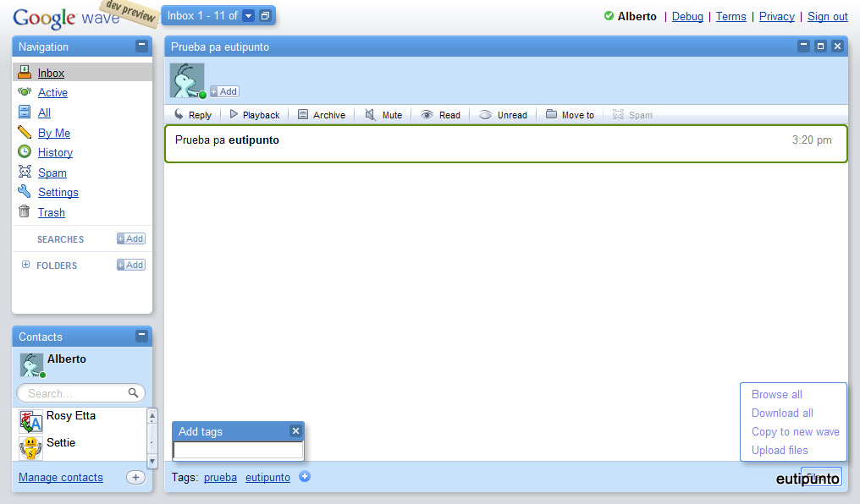This screenshot has width=860, height=504.
Task: Focus the contacts Search field
Action: [x=80, y=392]
